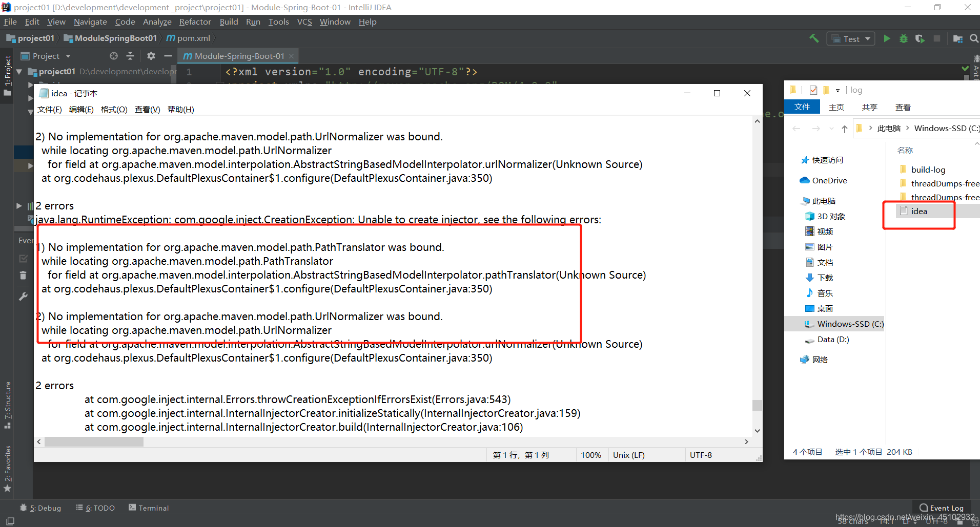
Task: Collapse the project01 tree node
Action: (x=19, y=72)
